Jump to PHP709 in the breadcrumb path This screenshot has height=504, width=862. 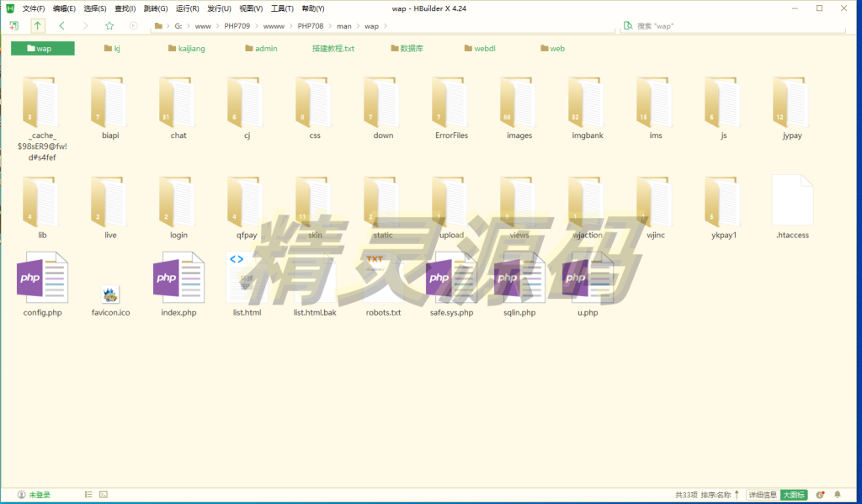(x=237, y=26)
